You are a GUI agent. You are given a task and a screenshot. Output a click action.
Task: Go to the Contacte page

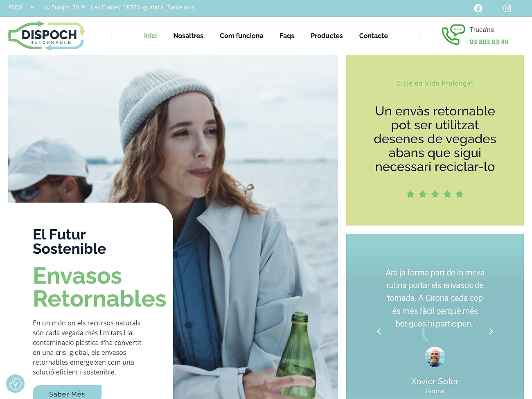(x=373, y=36)
